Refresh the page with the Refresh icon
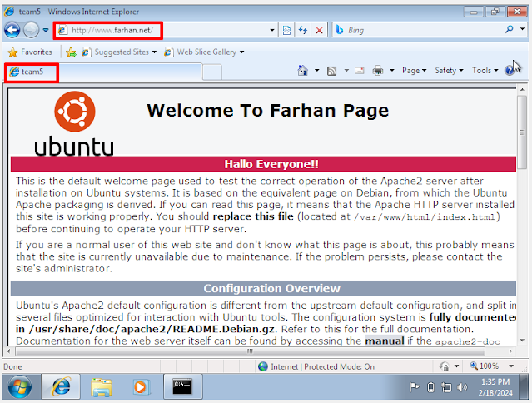 (303, 30)
